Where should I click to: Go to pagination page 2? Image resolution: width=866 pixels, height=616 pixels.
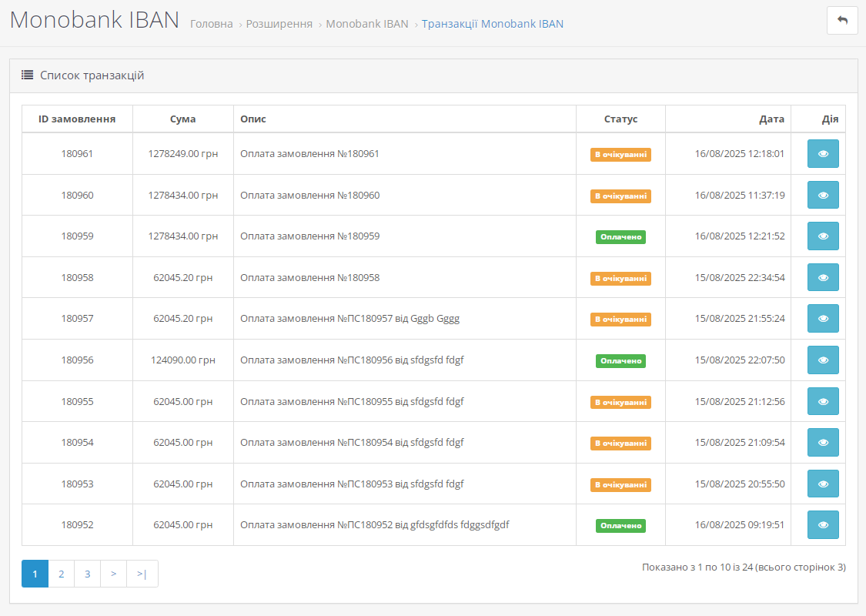coord(62,574)
